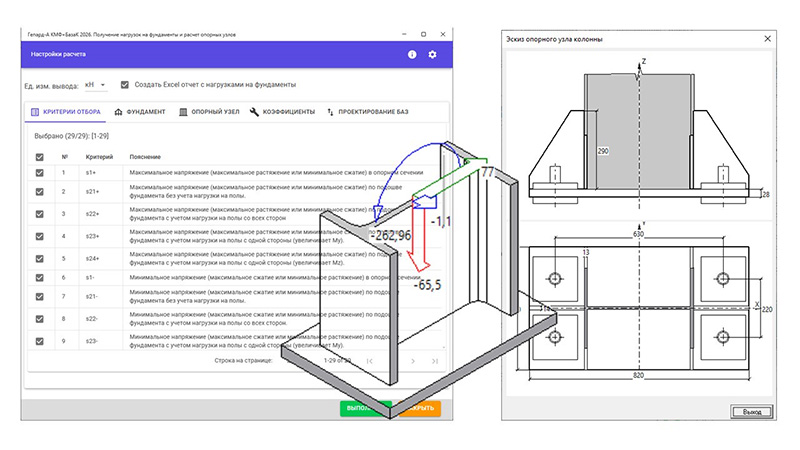
Task: Go to the last page of table
Action: (x=434, y=360)
